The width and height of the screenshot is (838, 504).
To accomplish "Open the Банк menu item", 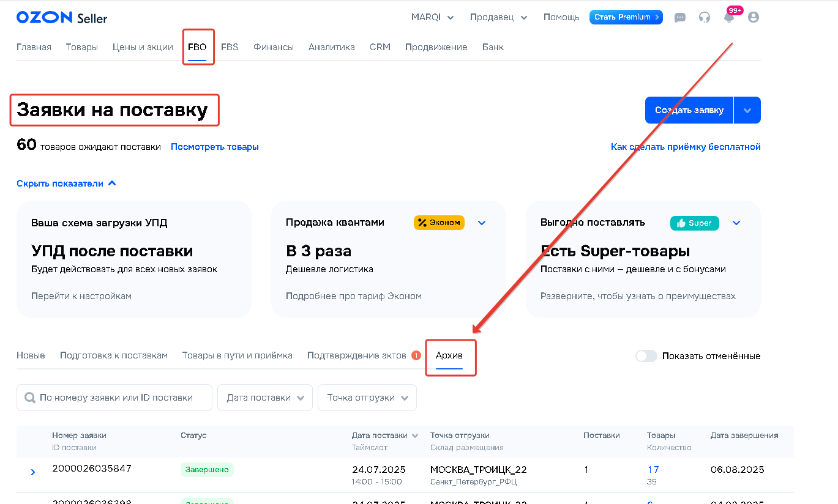I will point(493,47).
